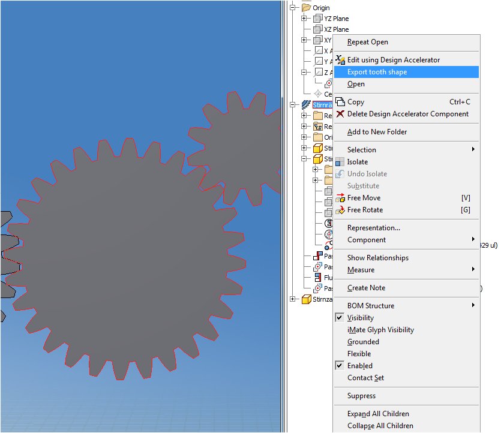The width and height of the screenshot is (504, 433).
Task: Expand the YZ Plane node
Action: (x=304, y=19)
